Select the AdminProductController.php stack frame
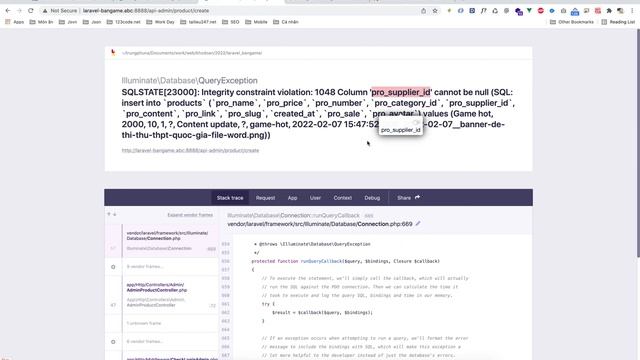Viewport: 640px width, 360px height. click(162, 294)
